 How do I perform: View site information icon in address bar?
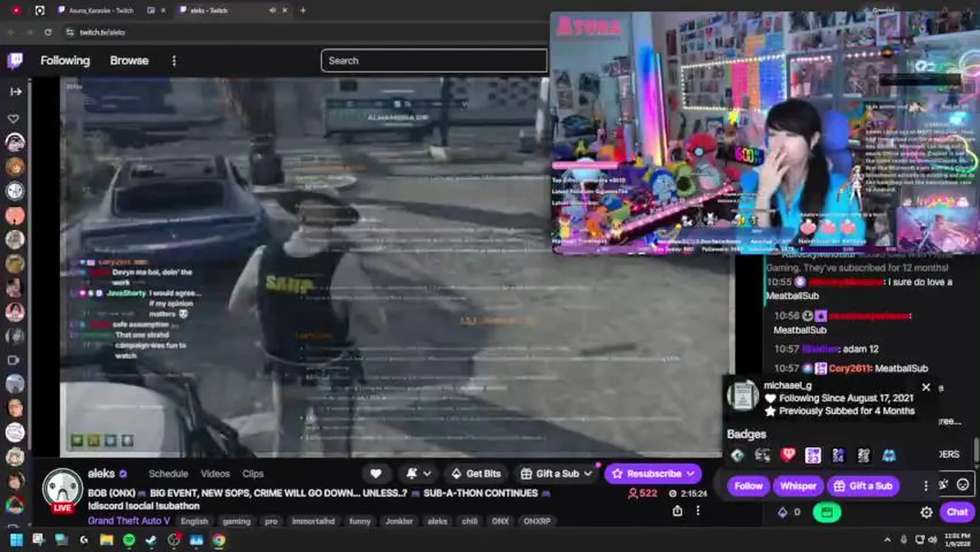tap(70, 32)
